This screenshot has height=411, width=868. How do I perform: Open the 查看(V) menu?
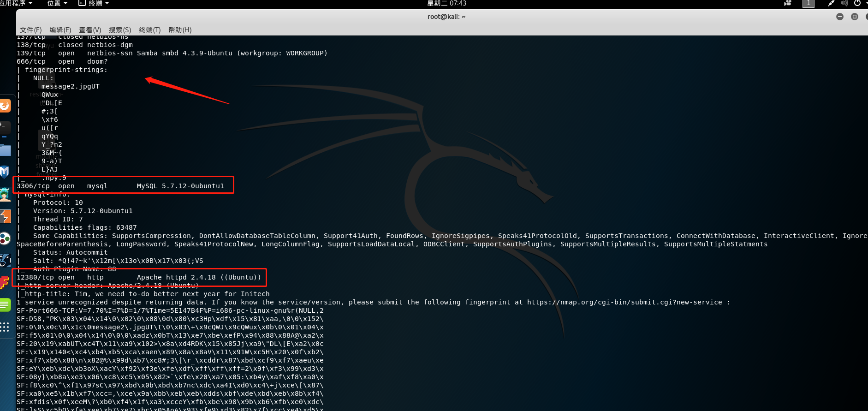90,30
